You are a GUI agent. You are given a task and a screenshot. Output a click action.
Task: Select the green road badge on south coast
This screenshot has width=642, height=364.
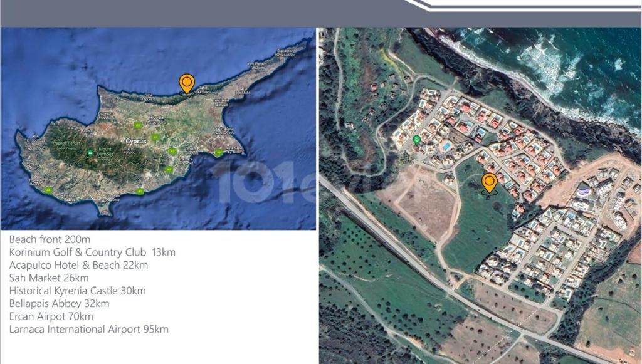pos(140,190)
